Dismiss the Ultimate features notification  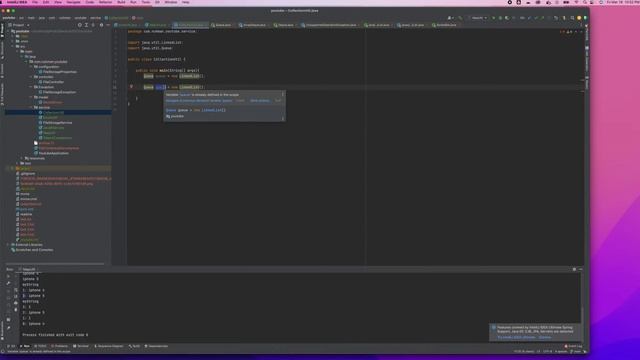point(544,337)
